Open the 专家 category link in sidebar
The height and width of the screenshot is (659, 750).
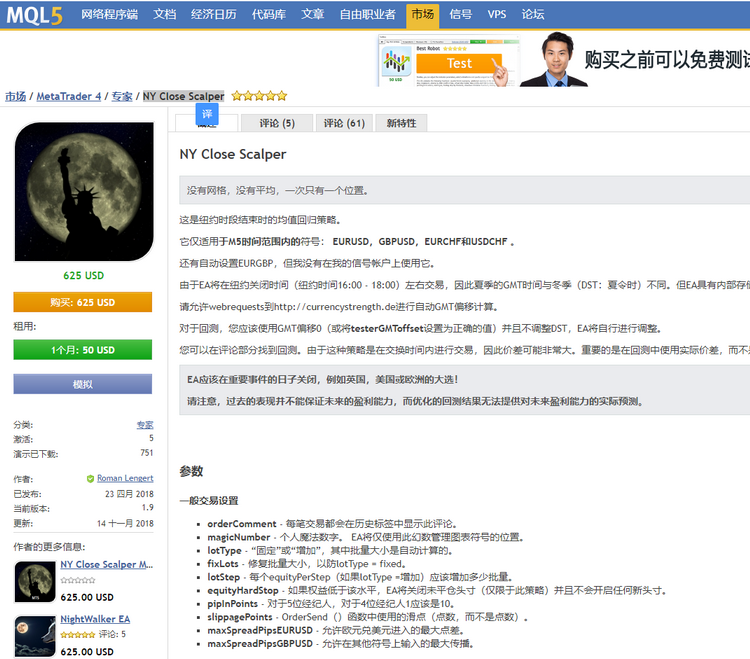[145, 425]
